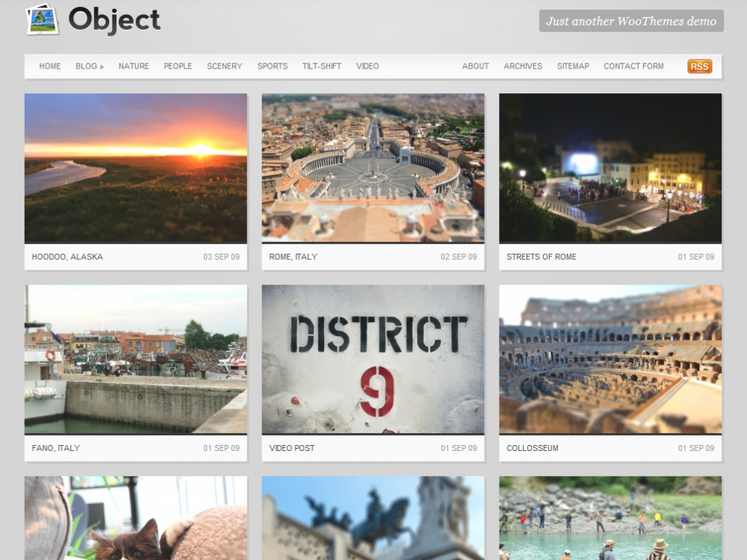The image size is (747, 560).
Task: Click the Fano, Italy post date
Action: click(222, 448)
